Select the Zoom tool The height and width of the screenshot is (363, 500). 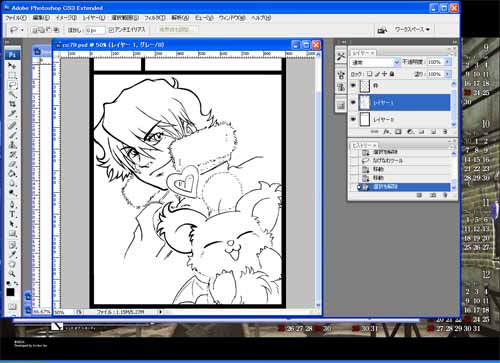pos(12,274)
